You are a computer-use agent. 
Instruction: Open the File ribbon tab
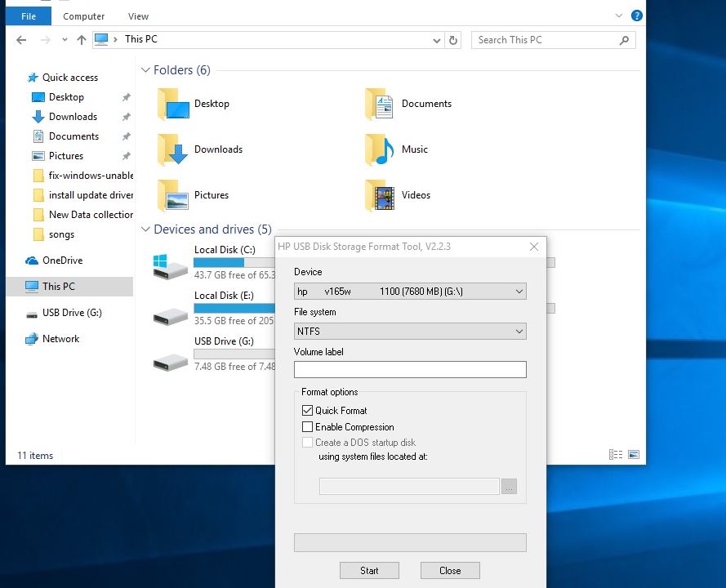click(x=29, y=16)
